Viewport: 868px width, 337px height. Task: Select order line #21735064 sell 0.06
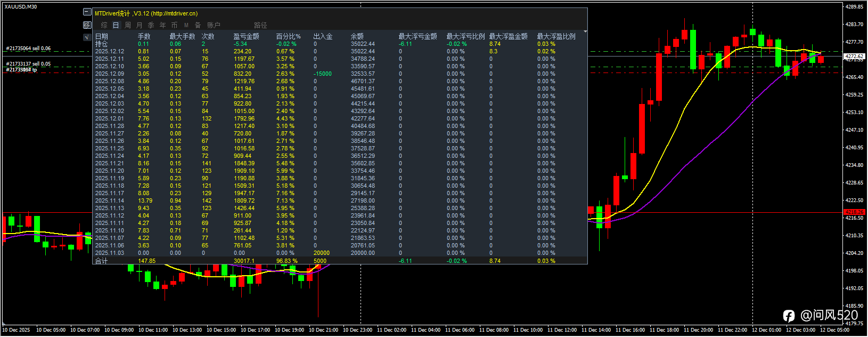coord(28,49)
